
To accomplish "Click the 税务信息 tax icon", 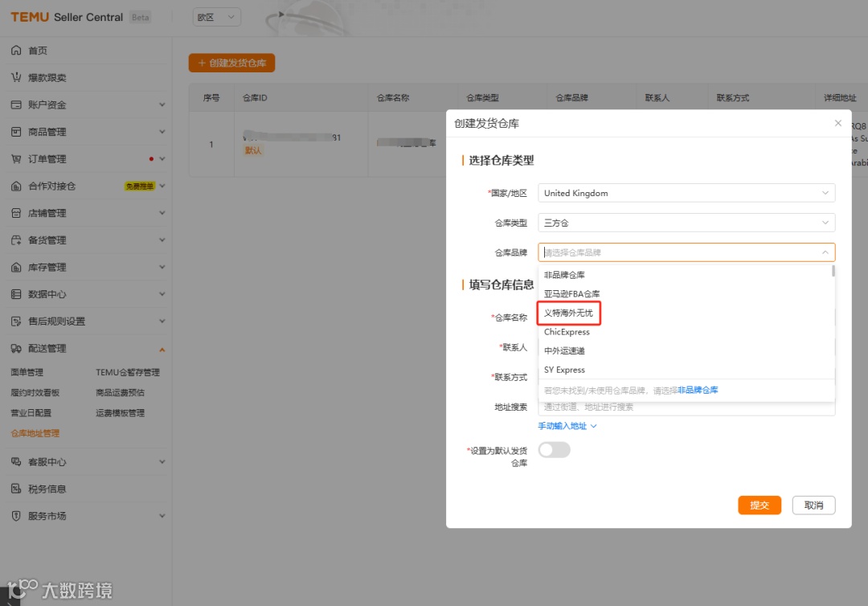I will (16, 489).
